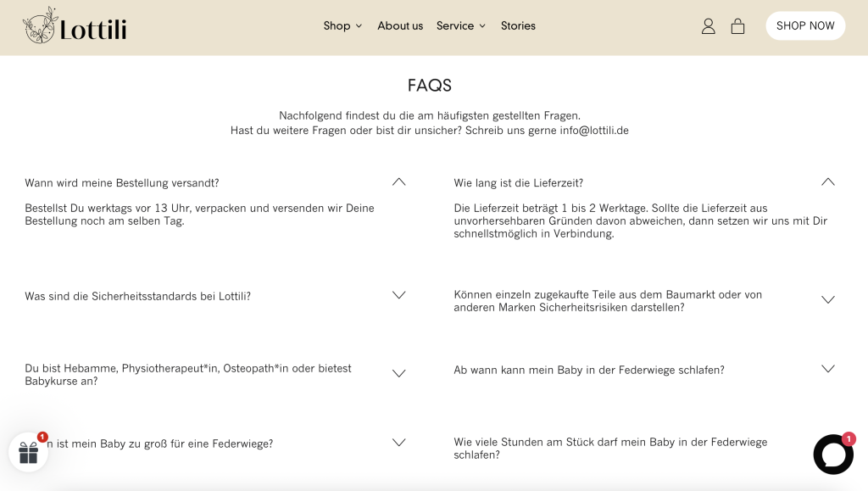
Task: Click 'Was sind die Sicherheitsstandards' question text
Action: coord(138,296)
